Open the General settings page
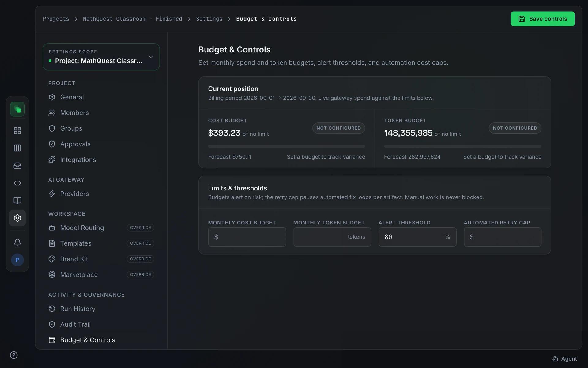 (x=101, y=97)
